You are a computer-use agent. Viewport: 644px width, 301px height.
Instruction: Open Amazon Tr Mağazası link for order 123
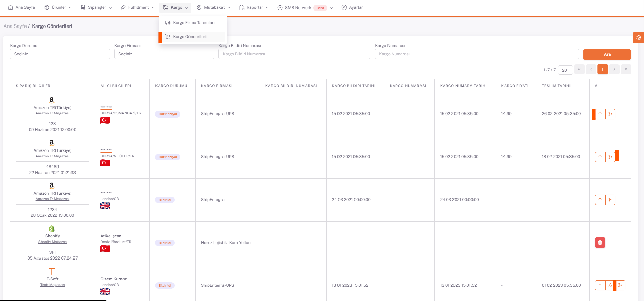point(52,113)
